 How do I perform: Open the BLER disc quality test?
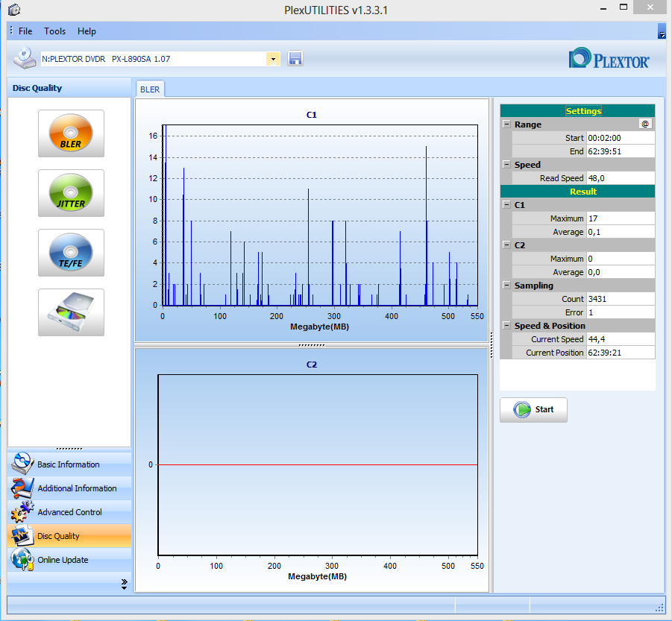[71, 133]
